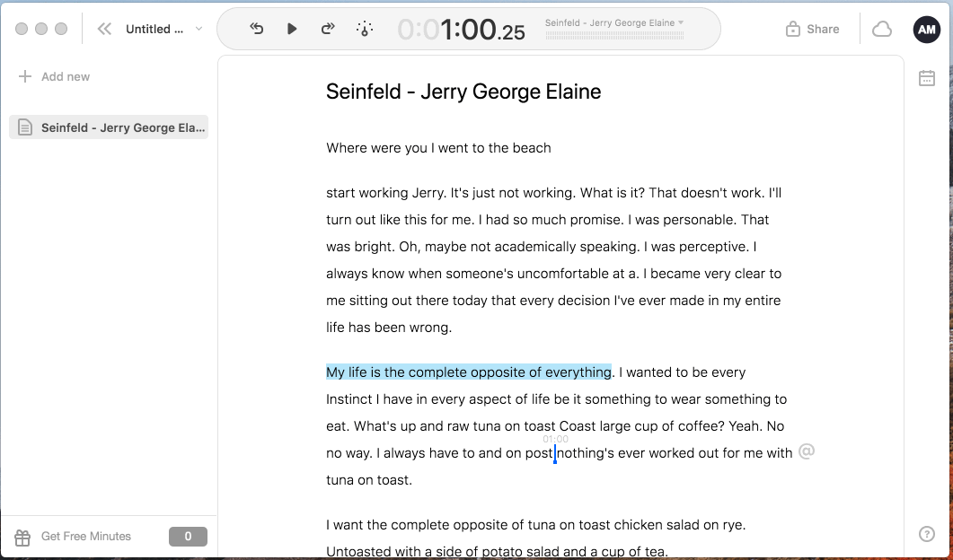Click the timestamp display 0:01:00.25

tap(462, 29)
